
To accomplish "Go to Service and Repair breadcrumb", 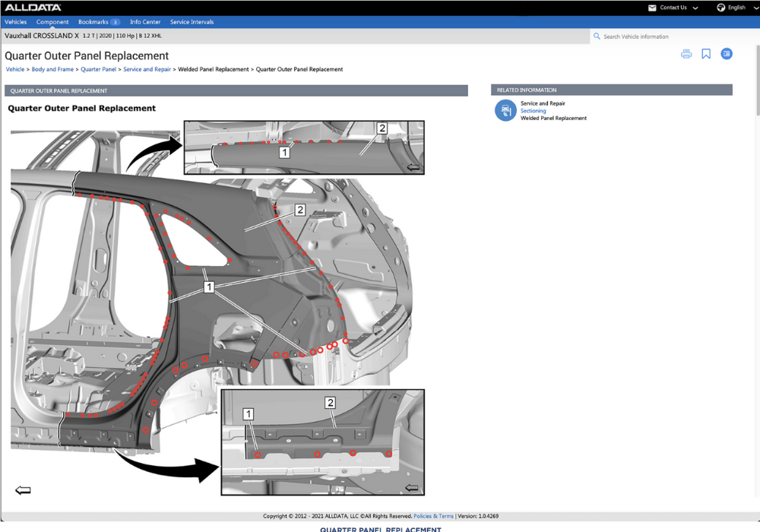I will pyautogui.click(x=147, y=69).
